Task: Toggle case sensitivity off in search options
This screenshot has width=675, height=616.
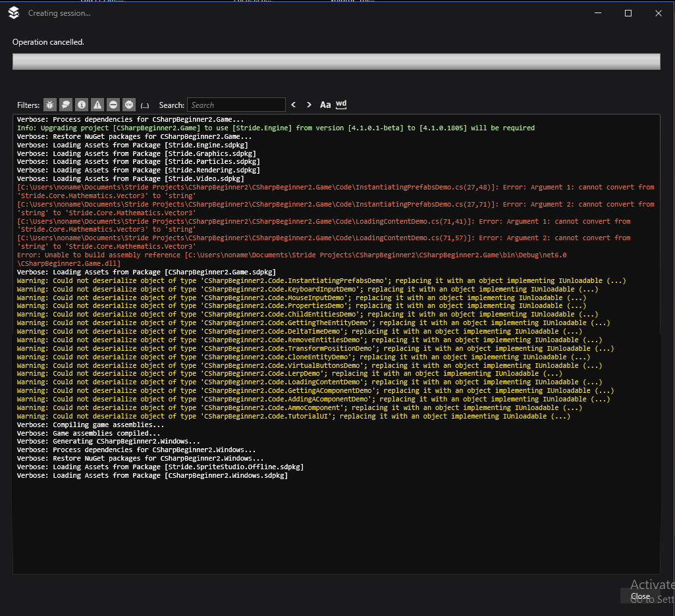Action: click(325, 104)
